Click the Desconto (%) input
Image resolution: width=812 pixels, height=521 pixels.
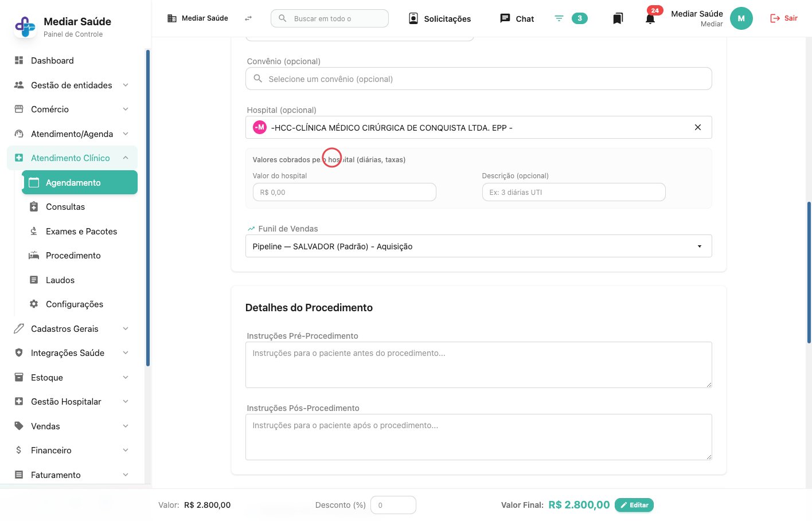point(393,505)
